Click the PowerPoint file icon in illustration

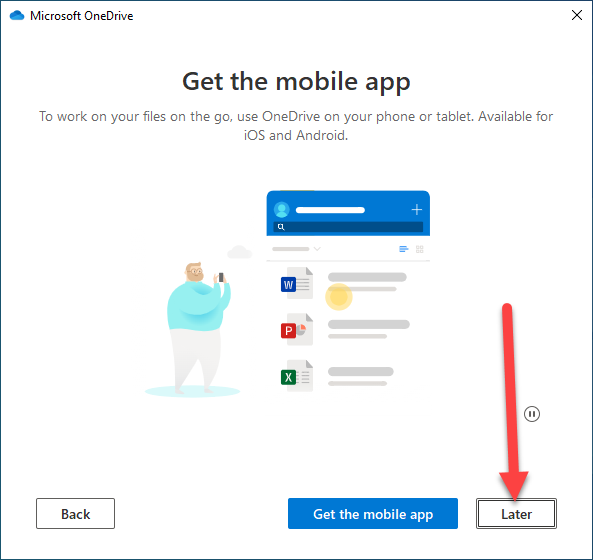pyautogui.click(x=297, y=329)
